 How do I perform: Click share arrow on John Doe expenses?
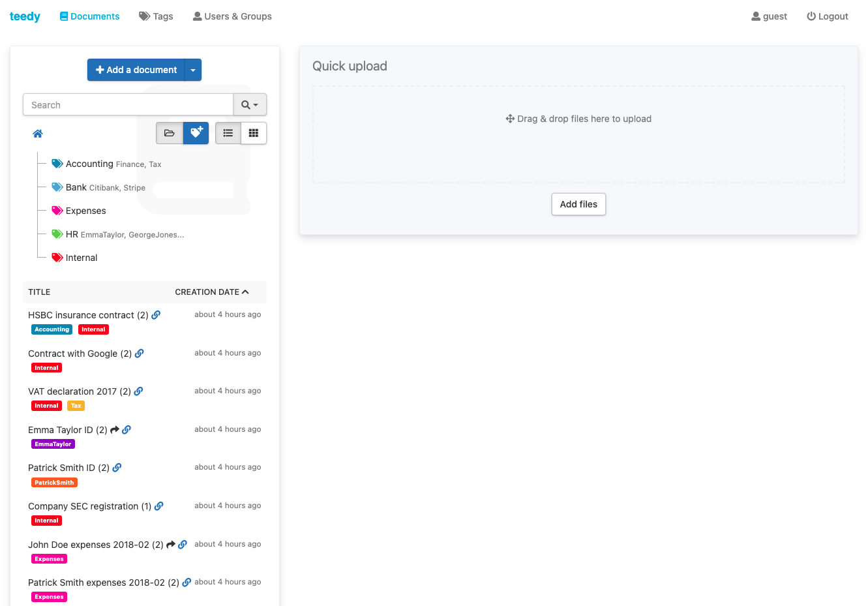tap(171, 545)
